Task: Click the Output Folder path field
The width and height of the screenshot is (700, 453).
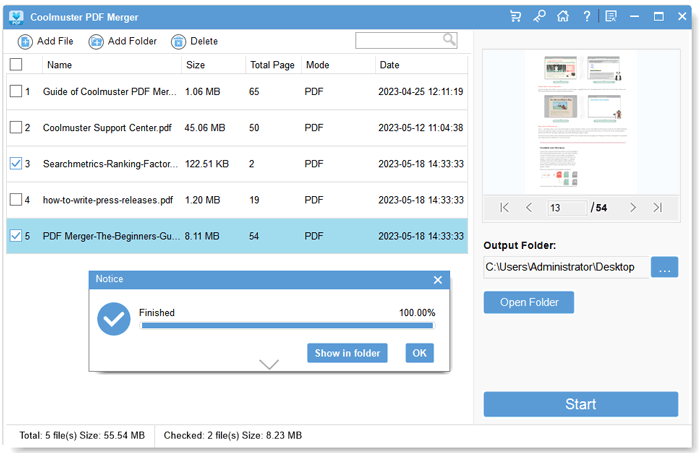Action: tap(566, 267)
